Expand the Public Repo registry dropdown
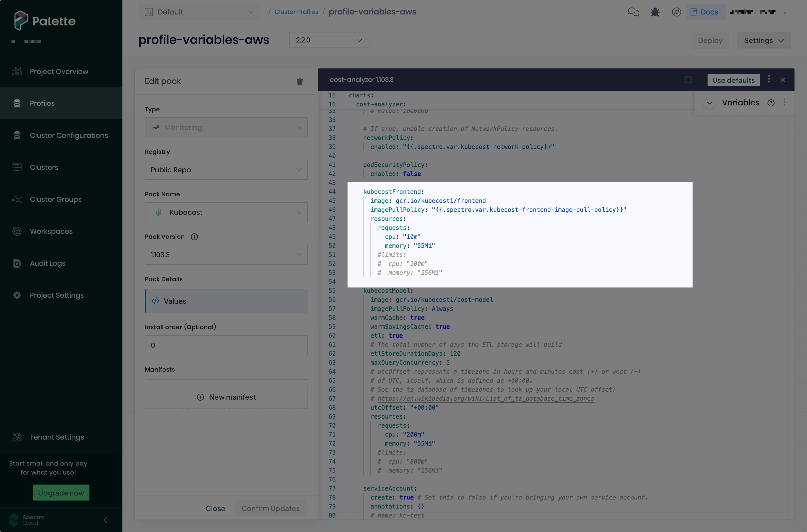This screenshot has width=807, height=532. coord(226,170)
